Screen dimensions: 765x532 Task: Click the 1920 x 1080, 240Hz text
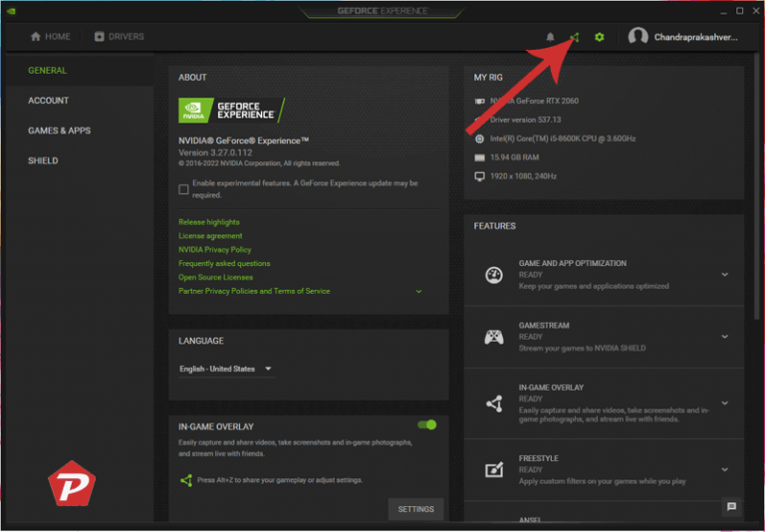[x=523, y=176]
